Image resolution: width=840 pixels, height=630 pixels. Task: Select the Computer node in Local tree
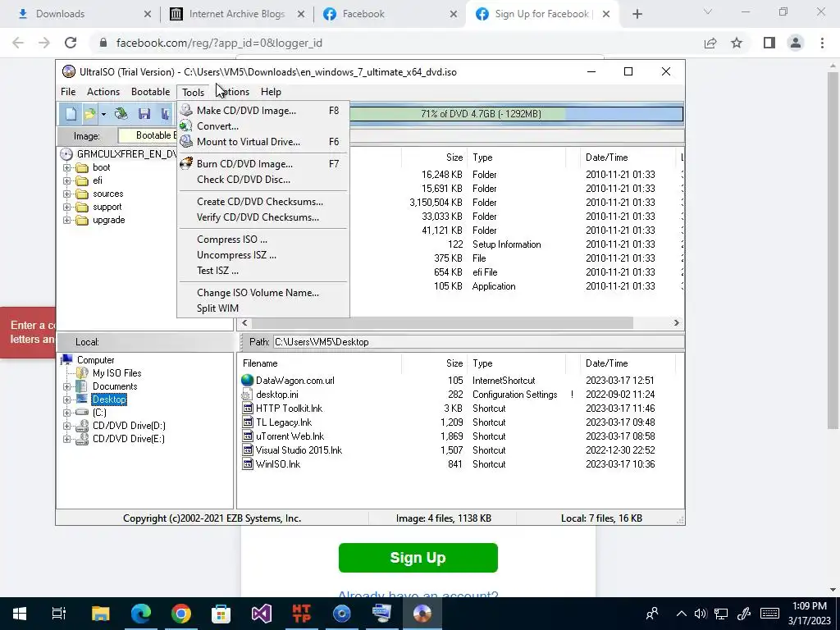tap(95, 360)
